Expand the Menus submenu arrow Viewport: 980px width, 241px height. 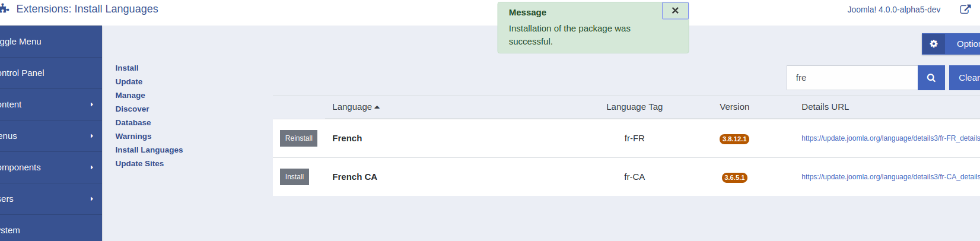(92, 136)
